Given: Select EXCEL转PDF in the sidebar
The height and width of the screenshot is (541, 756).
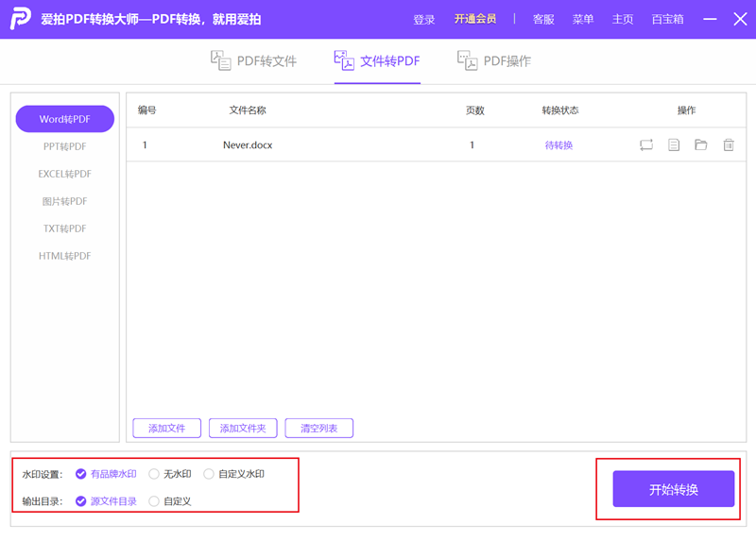Looking at the screenshot, I should tap(65, 174).
